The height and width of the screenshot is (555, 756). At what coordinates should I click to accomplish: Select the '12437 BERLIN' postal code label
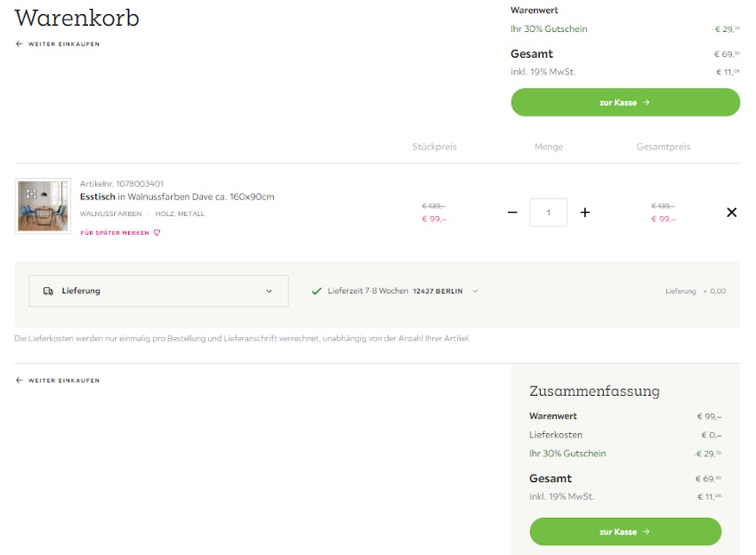point(438,291)
